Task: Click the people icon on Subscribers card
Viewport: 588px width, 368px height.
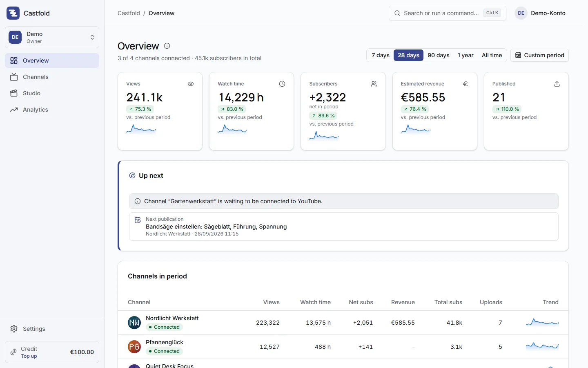Action: 374,84
